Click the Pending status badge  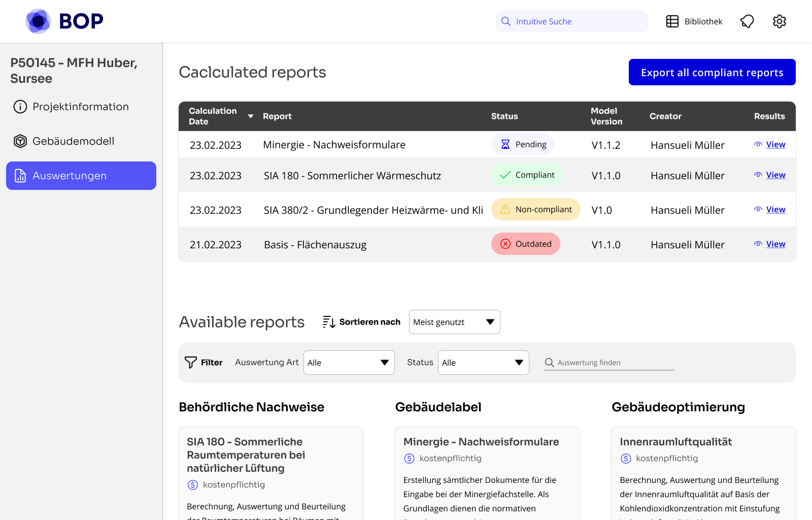tap(523, 145)
